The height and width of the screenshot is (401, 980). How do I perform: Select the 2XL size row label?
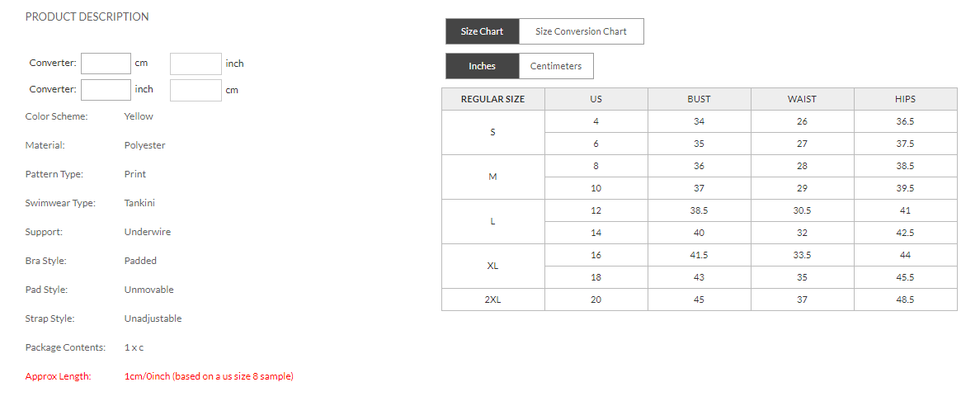tap(492, 300)
